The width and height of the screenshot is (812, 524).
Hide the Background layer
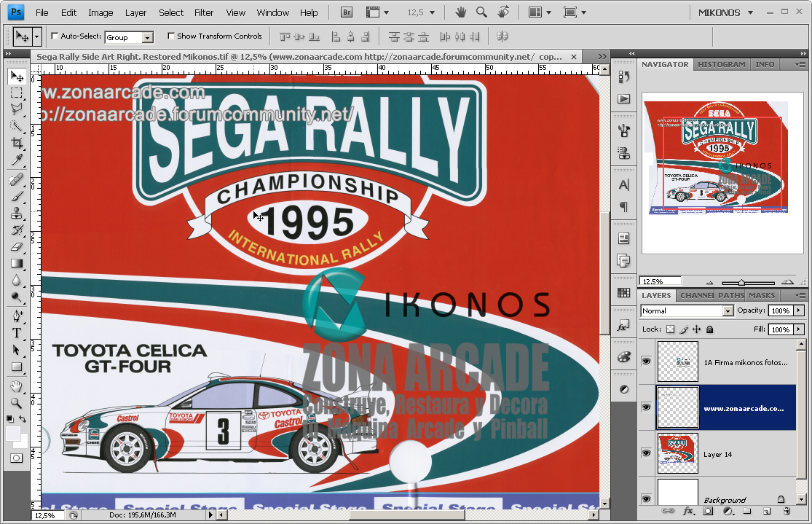[646, 498]
